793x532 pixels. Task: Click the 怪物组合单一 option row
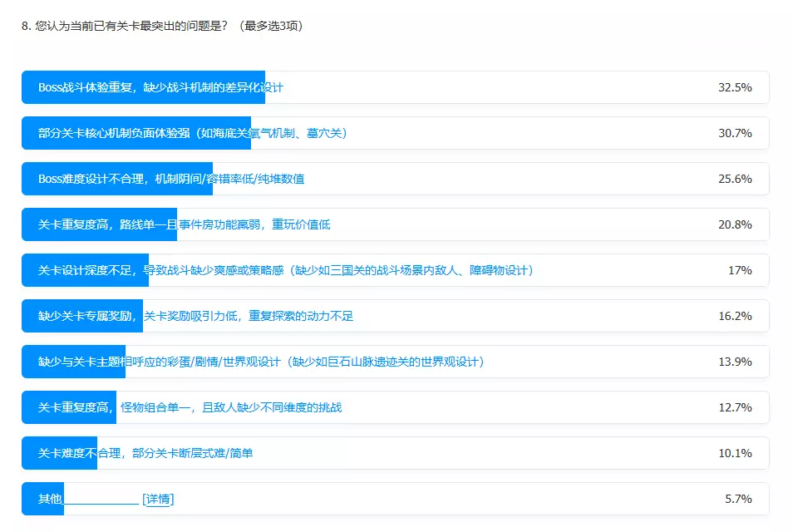396,407
